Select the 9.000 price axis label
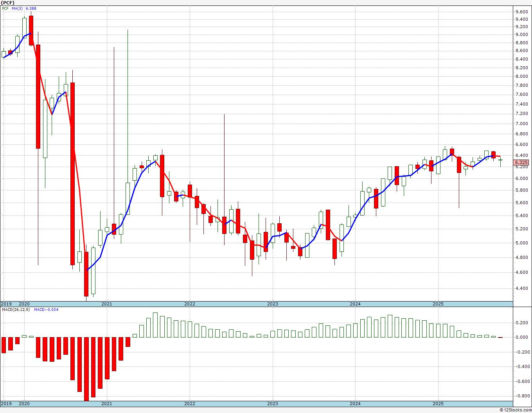 click(x=521, y=34)
